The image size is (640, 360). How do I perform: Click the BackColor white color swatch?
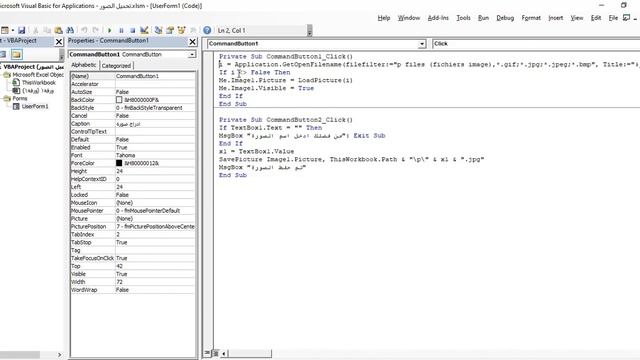[119, 100]
